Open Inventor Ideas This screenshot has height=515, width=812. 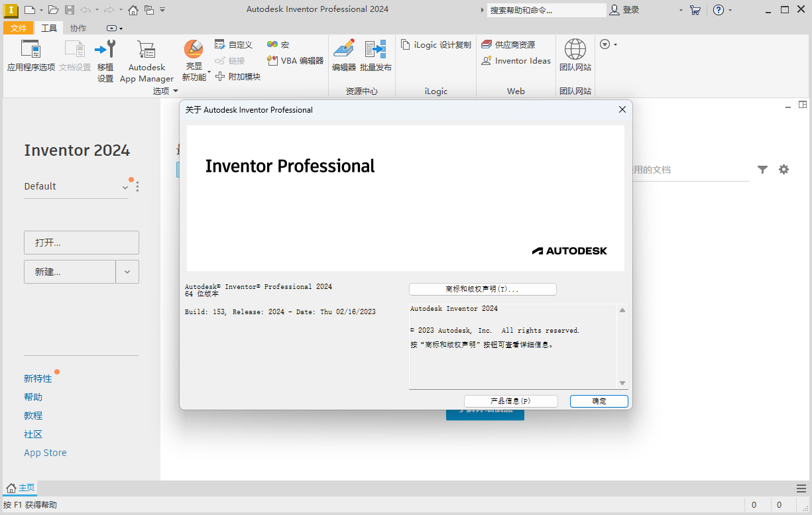516,60
